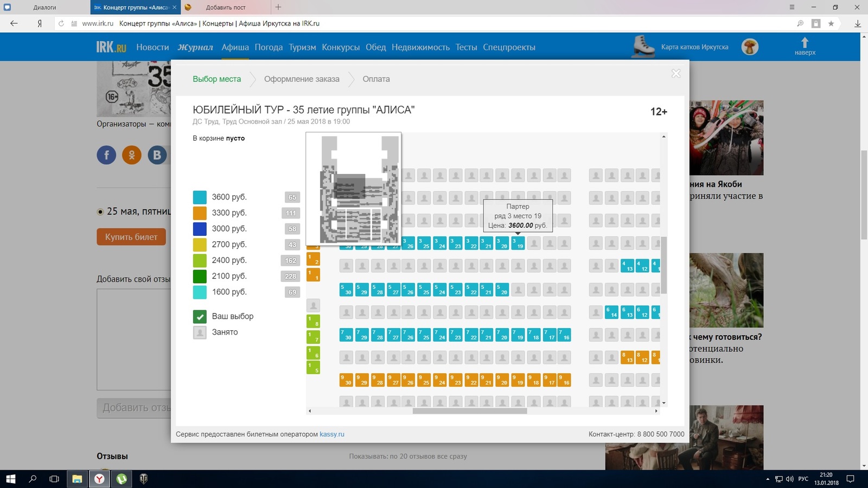This screenshot has height=488, width=868.
Task: Choose seat 16 in row 7
Action: click(x=564, y=335)
